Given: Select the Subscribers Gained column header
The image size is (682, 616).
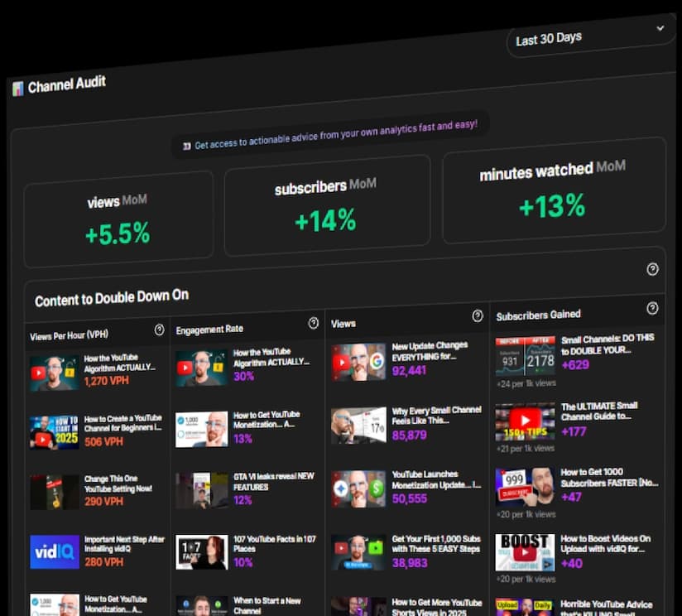Looking at the screenshot, I should click(x=537, y=315).
